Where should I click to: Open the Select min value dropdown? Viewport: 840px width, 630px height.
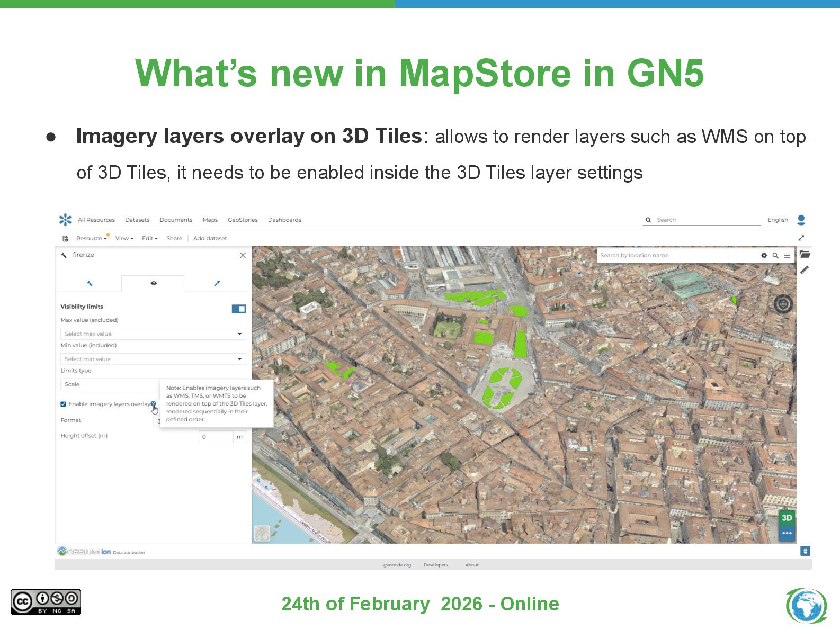pos(153,359)
